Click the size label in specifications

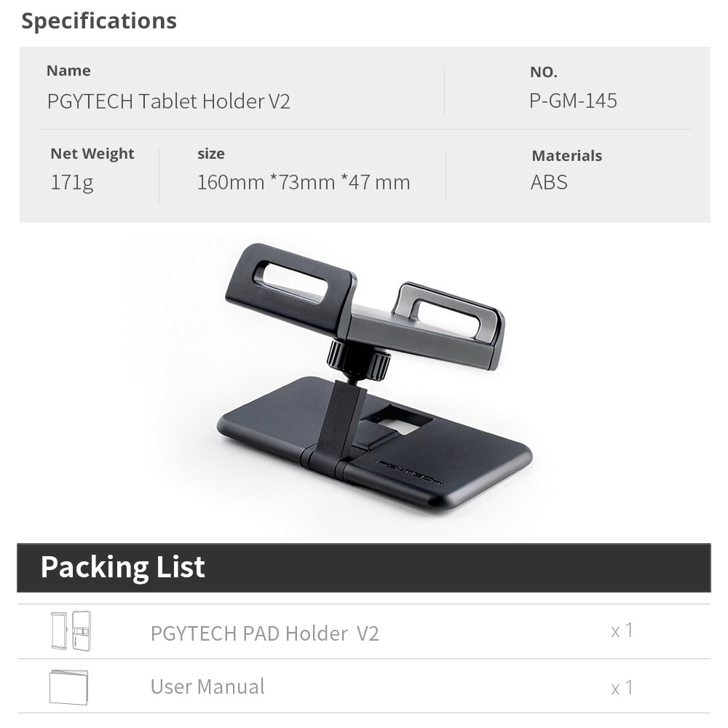211,154
